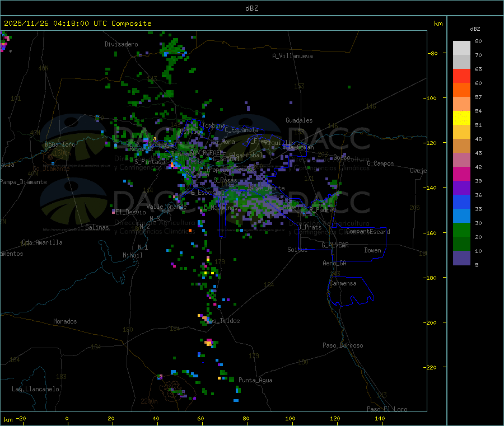The image size is (504, 426).
Task: Select the 'R_Padre' label
Action: pos(321,210)
